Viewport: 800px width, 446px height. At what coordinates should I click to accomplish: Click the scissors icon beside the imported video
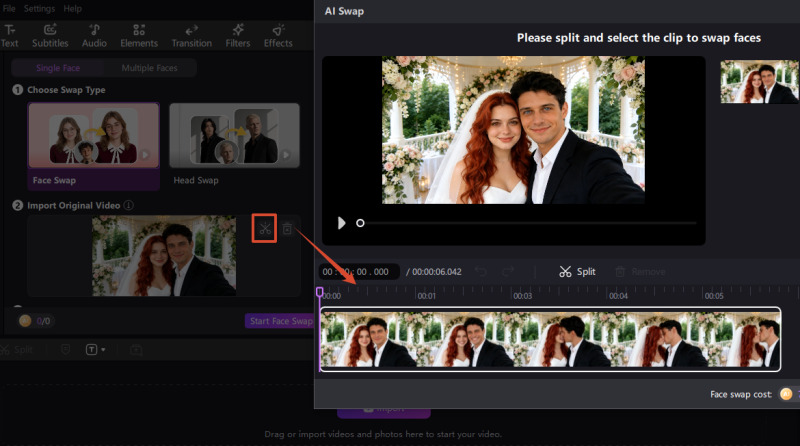[x=264, y=228]
